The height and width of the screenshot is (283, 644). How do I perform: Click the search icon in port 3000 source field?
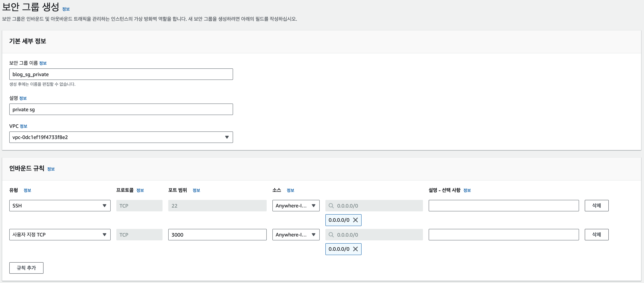pyautogui.click(x=331, y=235)
